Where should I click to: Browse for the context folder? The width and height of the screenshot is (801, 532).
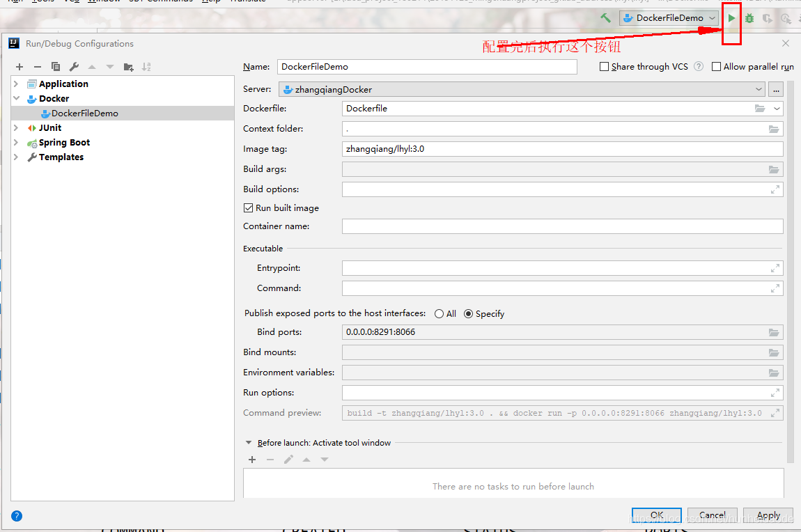(x=774, y=130)
